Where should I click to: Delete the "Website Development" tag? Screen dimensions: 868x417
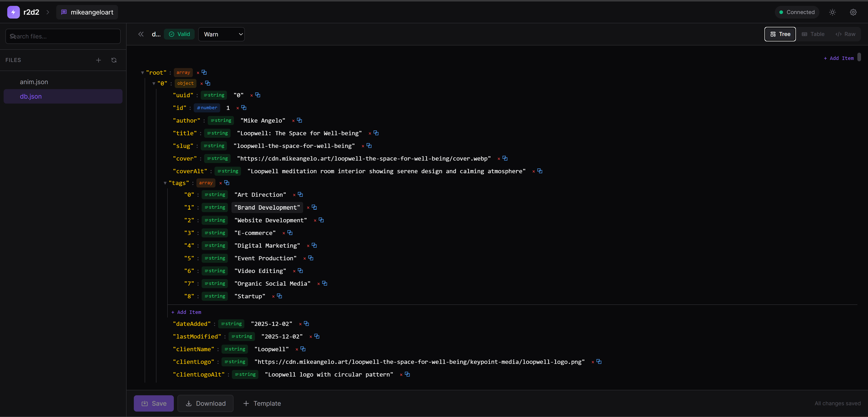[x=315, y=221]
